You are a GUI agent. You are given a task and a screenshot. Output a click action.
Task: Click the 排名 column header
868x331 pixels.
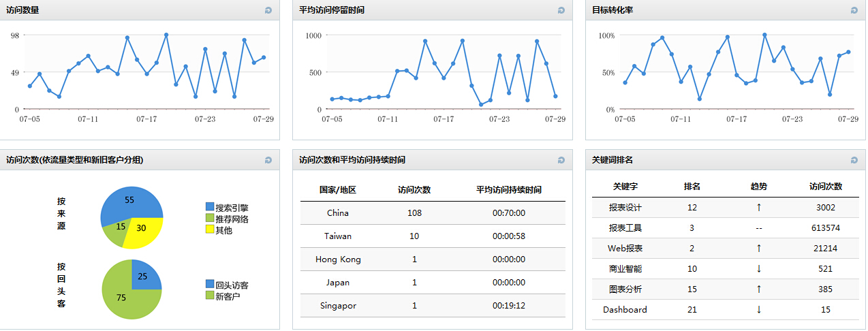(692, 187)
